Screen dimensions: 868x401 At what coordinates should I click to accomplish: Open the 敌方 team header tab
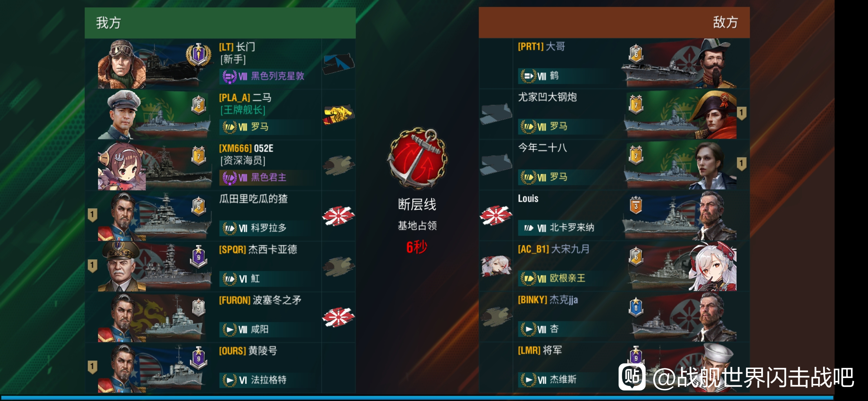pyautogui.click(x=614, y=22)
